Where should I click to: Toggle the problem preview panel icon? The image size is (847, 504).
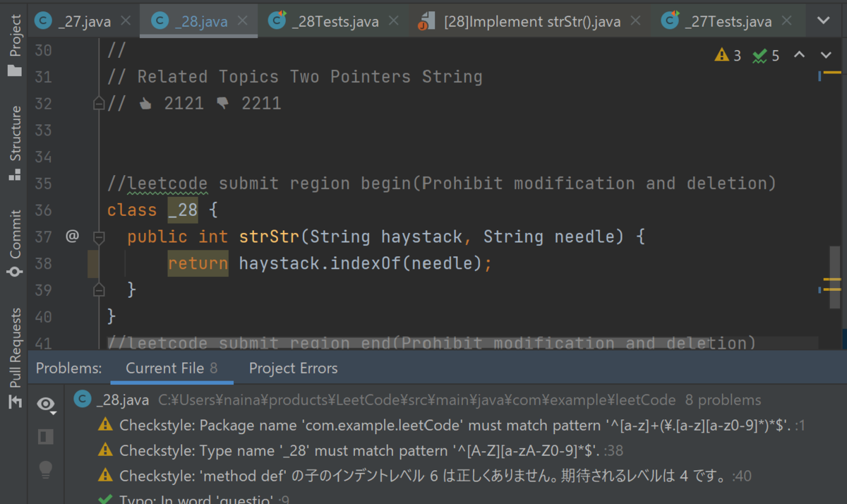point(45,437)
